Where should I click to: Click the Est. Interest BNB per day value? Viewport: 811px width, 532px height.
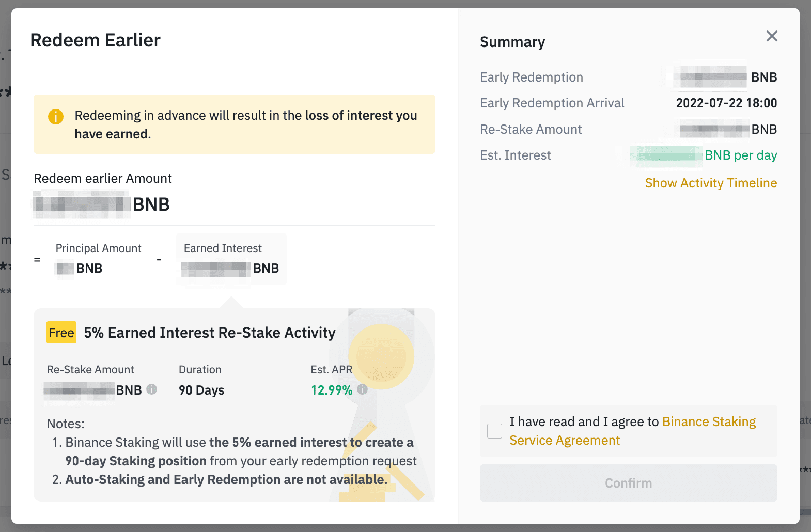[x=704, y=155]
